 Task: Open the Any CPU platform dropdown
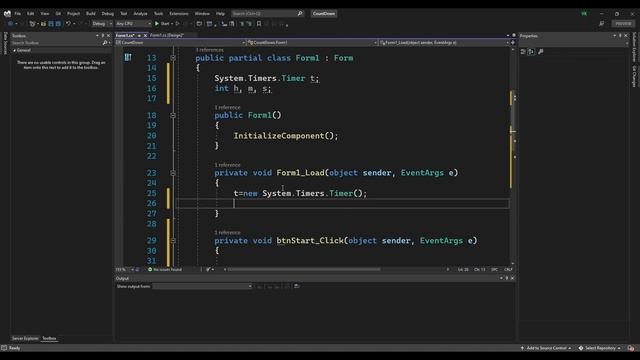coord(133,24)
